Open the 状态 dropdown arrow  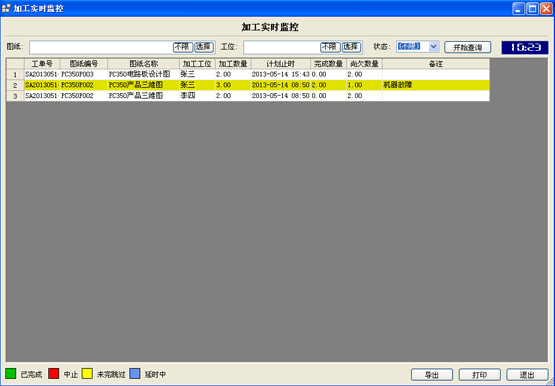click(434, 47)
